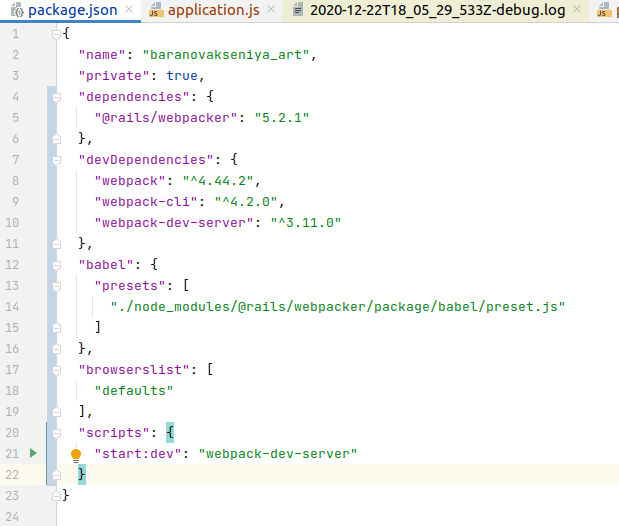Click the "defaults" string
This screenshot has height=526, width=619.
[x=134, y=391]
